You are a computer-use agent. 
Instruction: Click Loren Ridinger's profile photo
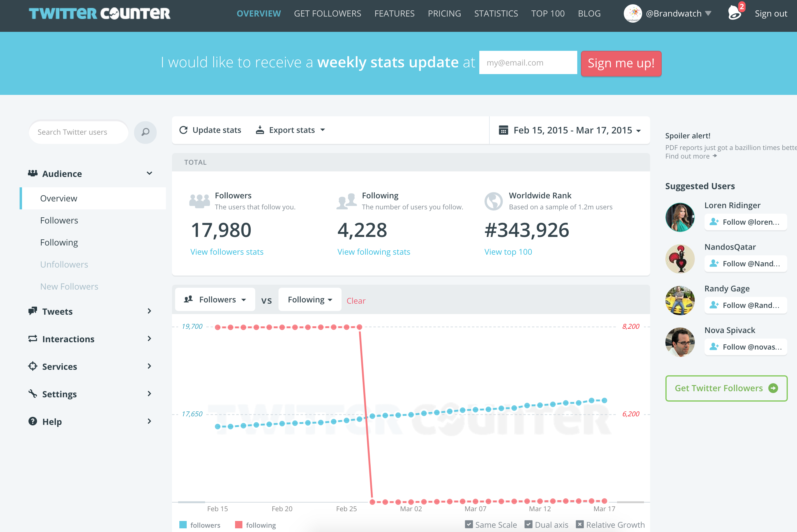680,217
